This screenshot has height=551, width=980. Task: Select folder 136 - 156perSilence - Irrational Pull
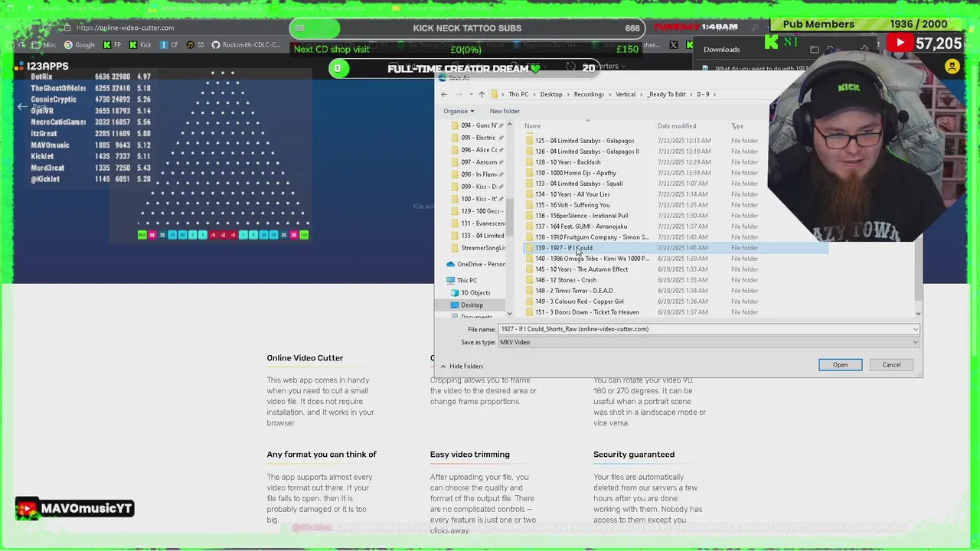pos(581,216)
